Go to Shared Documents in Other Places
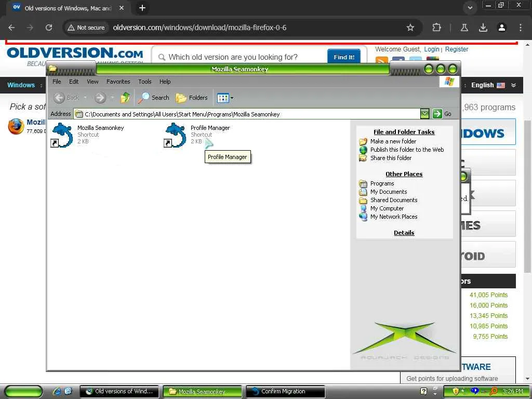Screen dimensions: 532x399 point(394,200)
